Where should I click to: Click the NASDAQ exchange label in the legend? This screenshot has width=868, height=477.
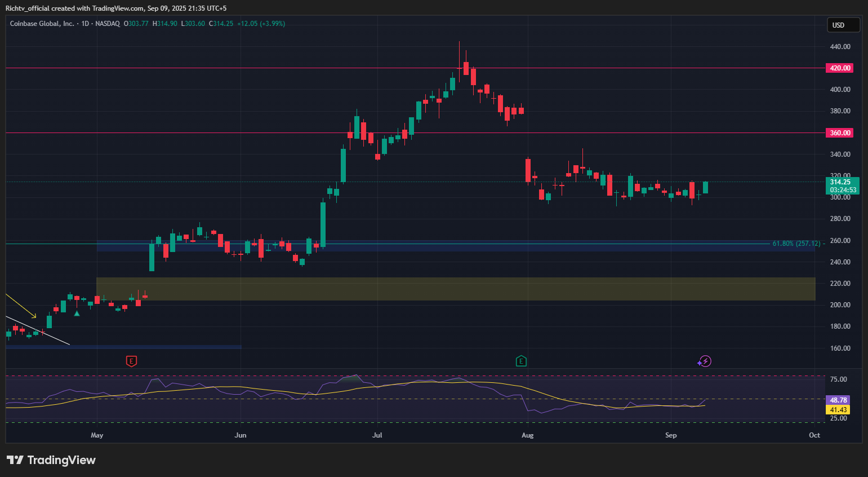click(108, 24)
